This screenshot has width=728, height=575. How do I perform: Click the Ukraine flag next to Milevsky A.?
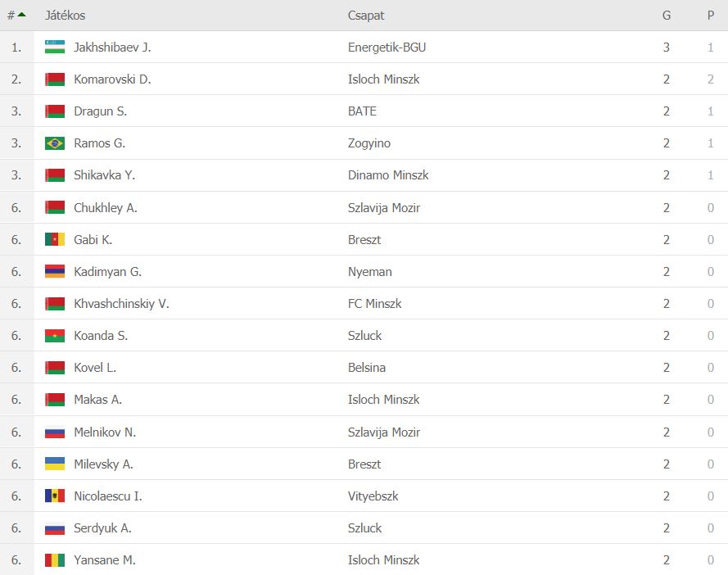tap(55, 464)
